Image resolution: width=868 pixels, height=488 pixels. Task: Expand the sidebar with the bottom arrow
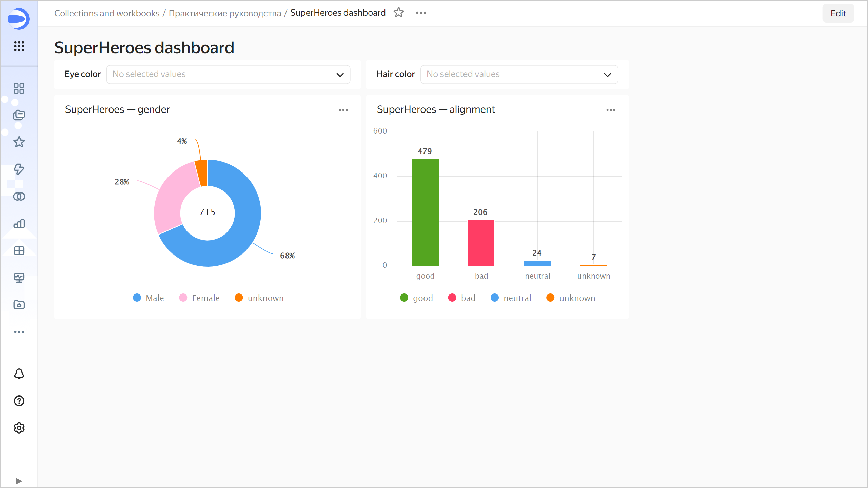click(19, 481)
